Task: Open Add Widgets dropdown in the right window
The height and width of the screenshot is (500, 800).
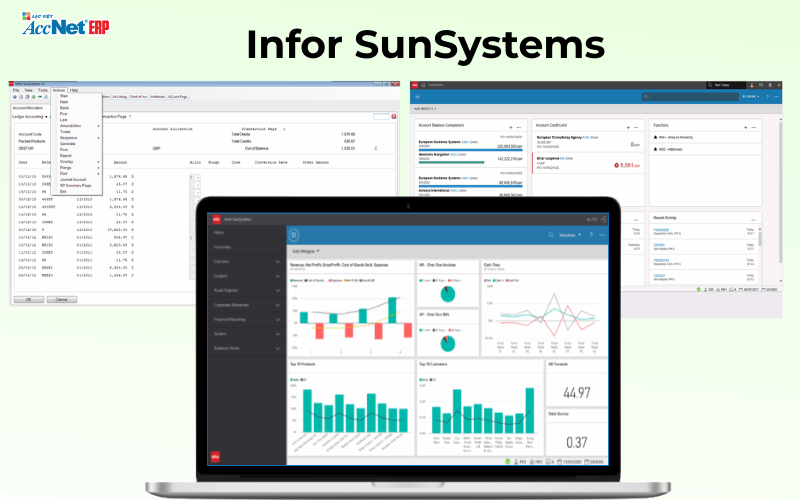Action: (x=425, y=109)
